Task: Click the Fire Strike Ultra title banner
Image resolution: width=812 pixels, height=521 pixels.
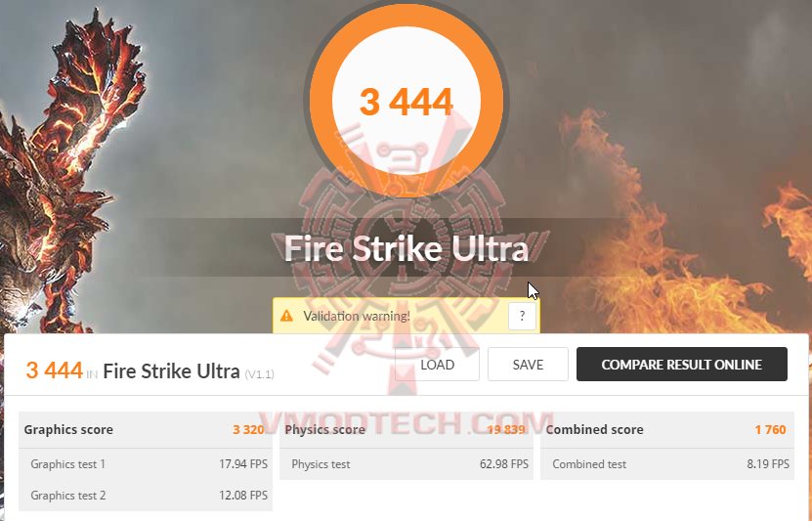Action: [x=406, y=248]
